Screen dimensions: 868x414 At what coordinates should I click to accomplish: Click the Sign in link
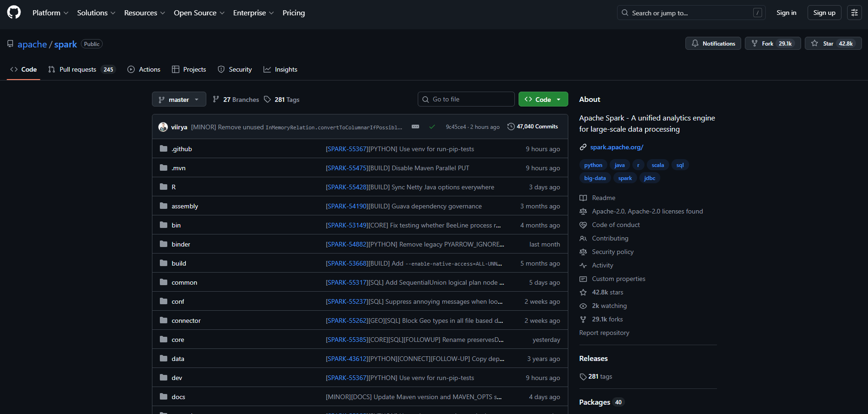[x=786, y=13]
